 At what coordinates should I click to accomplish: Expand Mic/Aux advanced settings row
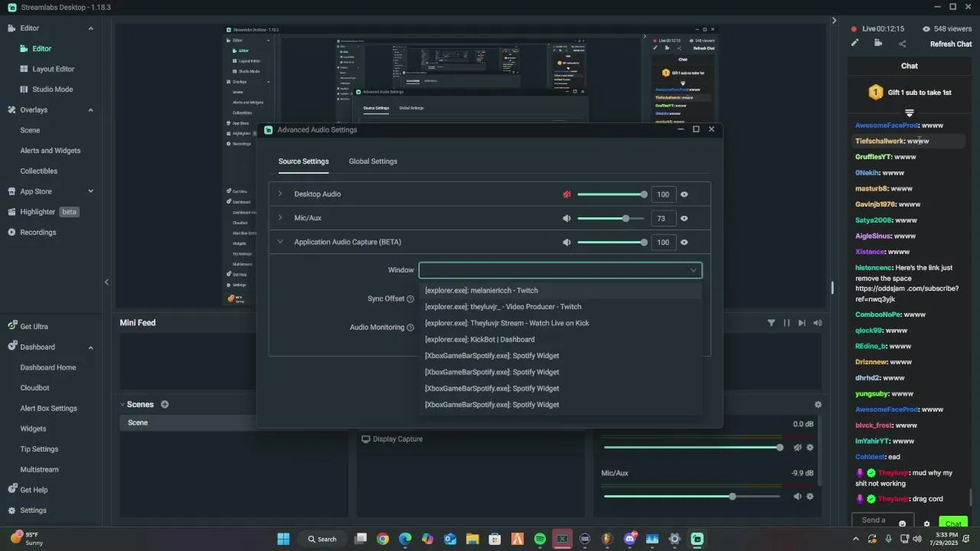280,218
